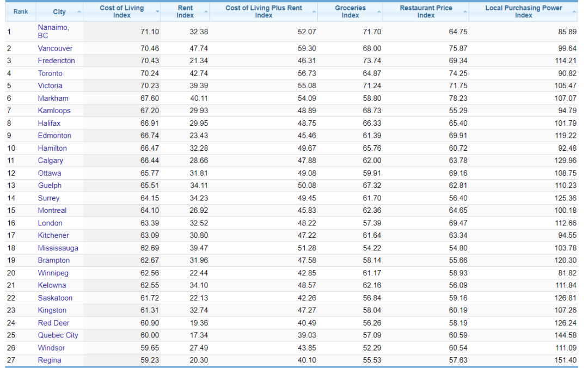Viewport: 588px width, 368px height.
Task: Open the Quebec City link
Action: pos(58,335)
